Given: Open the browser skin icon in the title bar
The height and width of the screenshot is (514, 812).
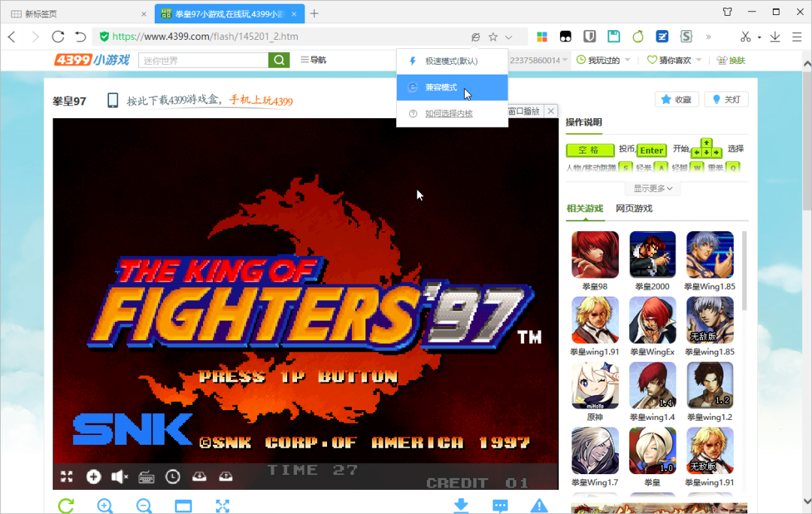Looking at the screenshot, I should (728, 11).
